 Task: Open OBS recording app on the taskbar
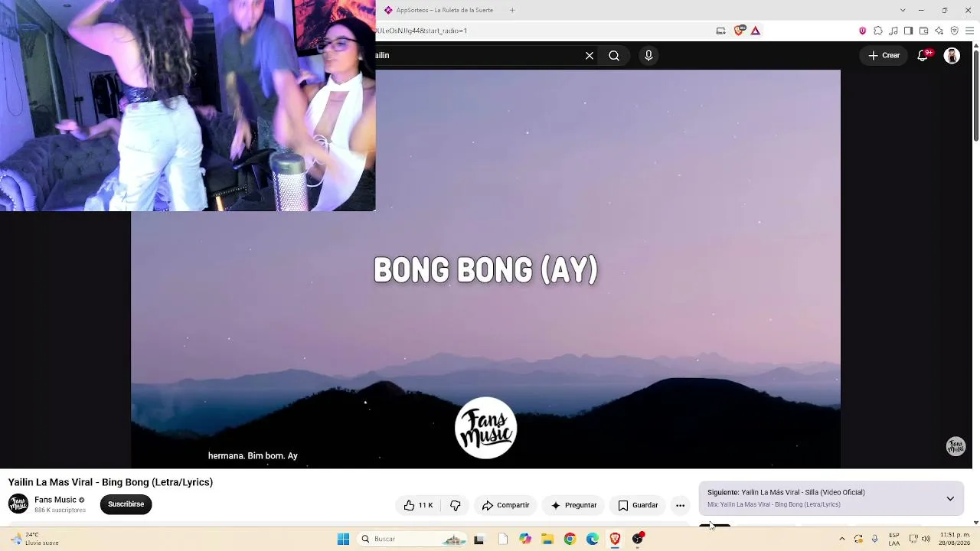pos(638,540)
